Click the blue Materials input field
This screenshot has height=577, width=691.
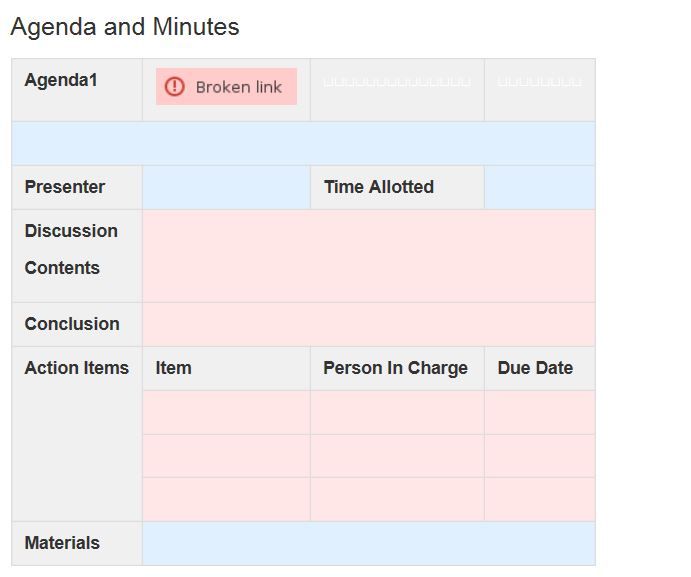pyautogui.click(x=368, y=543)
